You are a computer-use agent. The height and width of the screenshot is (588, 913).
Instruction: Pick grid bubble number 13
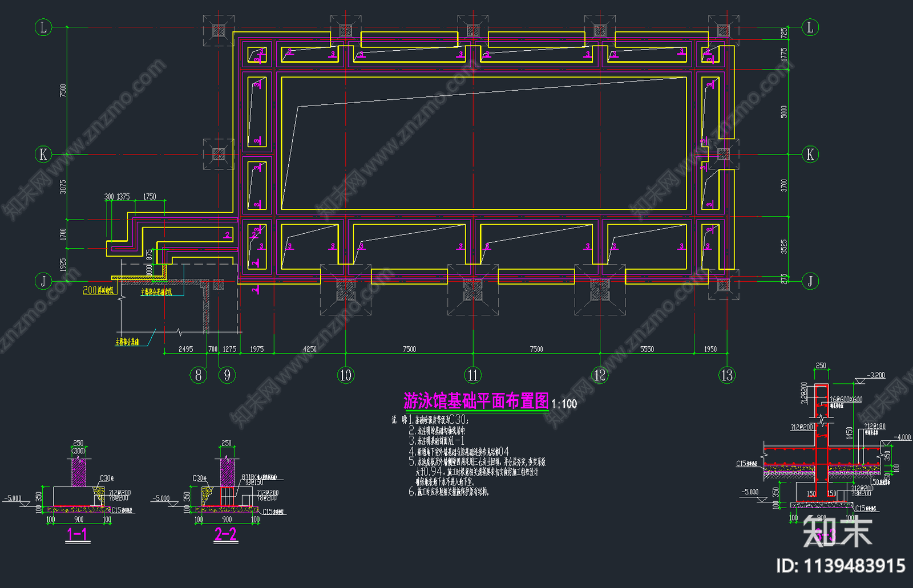point(727,375)
